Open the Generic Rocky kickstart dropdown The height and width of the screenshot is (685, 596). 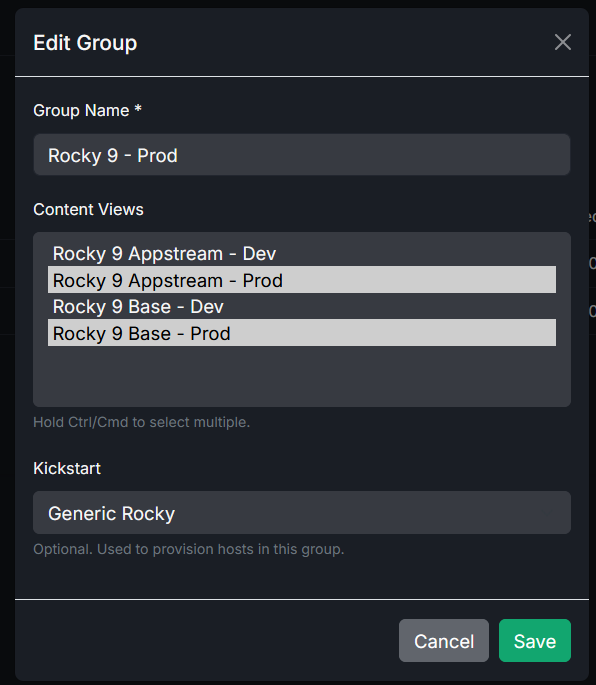pyautogui.click(x=302, y=512)
